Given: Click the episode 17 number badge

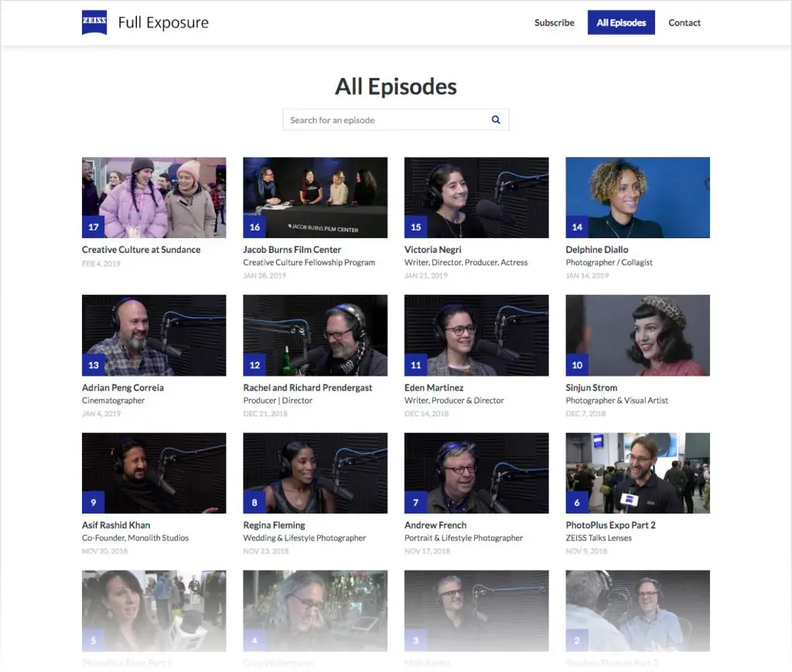Looking at the screenshot, I should click(94, 227).
